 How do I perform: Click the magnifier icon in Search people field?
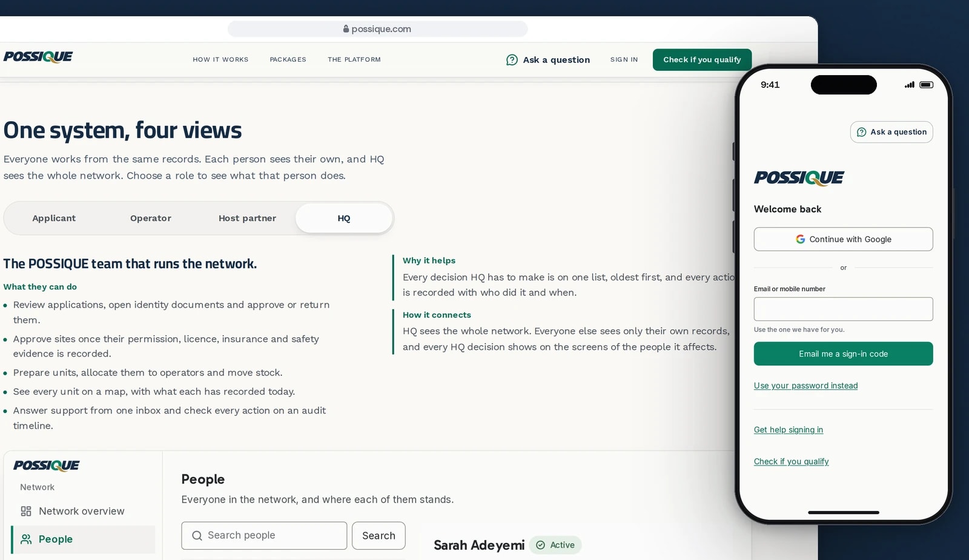click(197, 535)
